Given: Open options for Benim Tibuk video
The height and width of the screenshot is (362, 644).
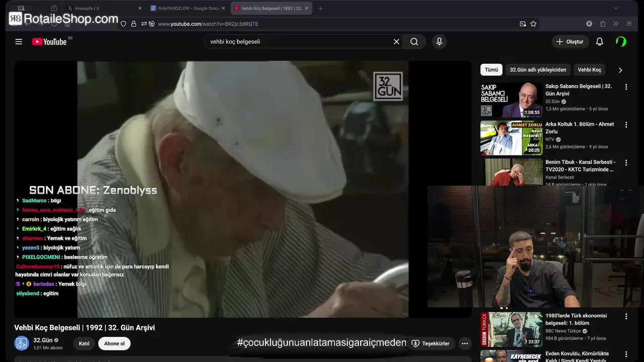Looking at the screenshot, I should pyautogui.click(x=626, y=163).
